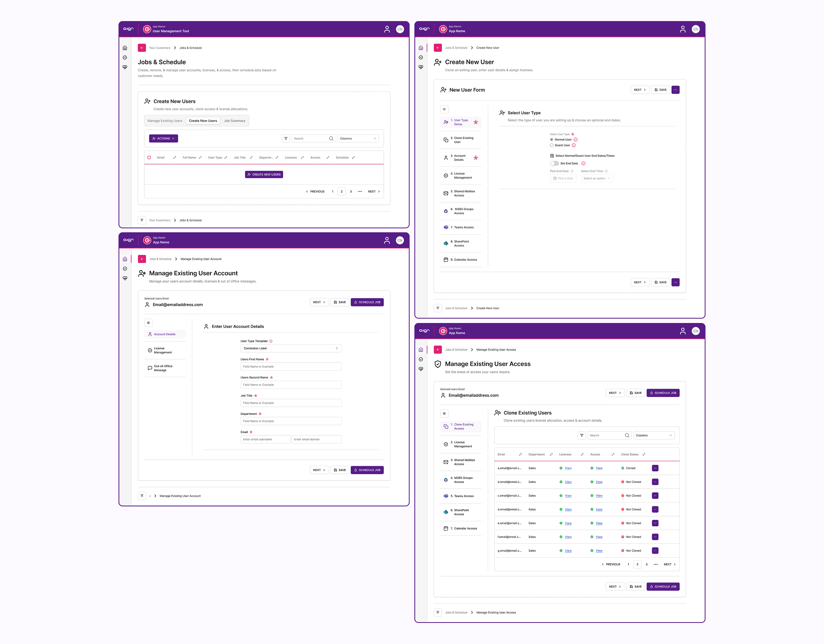Check the select-all checkbox in users table header
Image resolution: width=824 pixels, height=644 pixels.
pos(149,158)
